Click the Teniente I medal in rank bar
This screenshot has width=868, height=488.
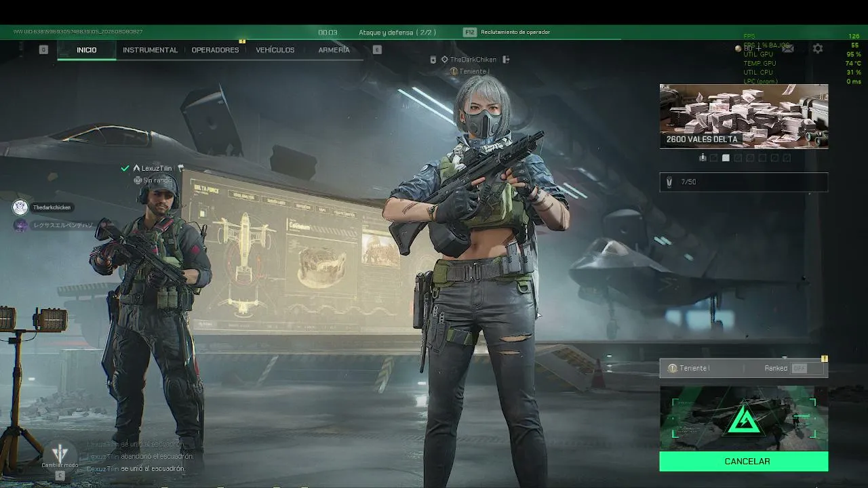click(x=672, y=368)
